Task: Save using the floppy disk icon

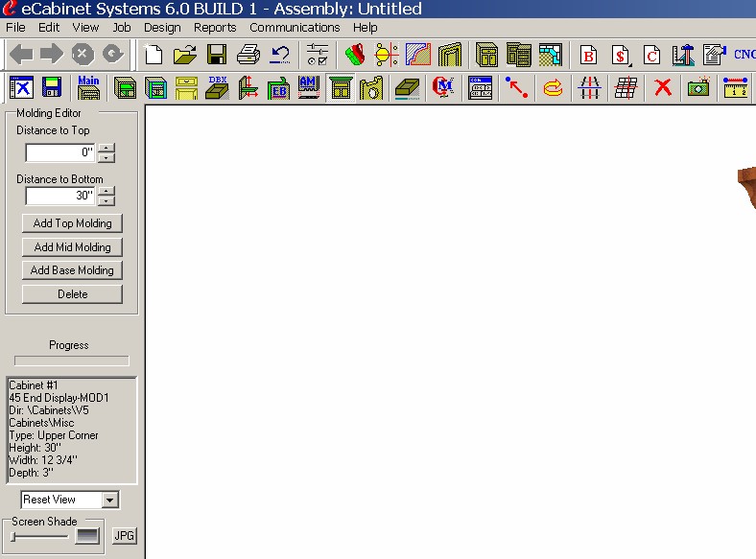Action: click(217, 55)
